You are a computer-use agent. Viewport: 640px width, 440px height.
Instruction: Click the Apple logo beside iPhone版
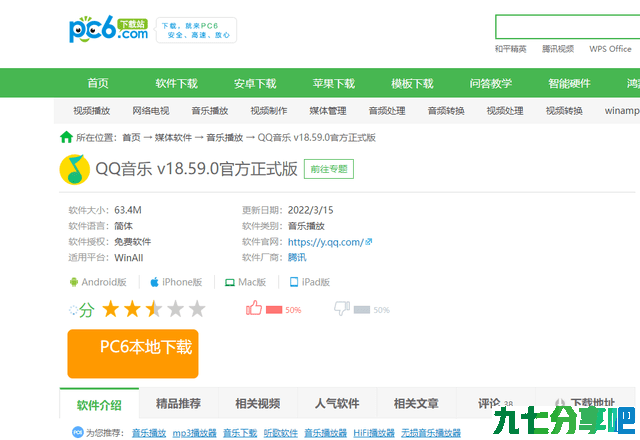(x=154, y=282)
